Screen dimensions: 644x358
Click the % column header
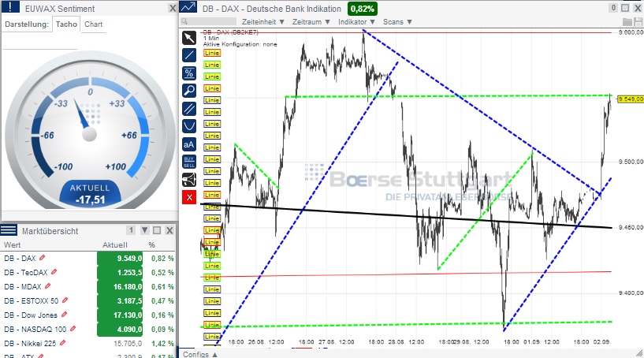[151, 245]
